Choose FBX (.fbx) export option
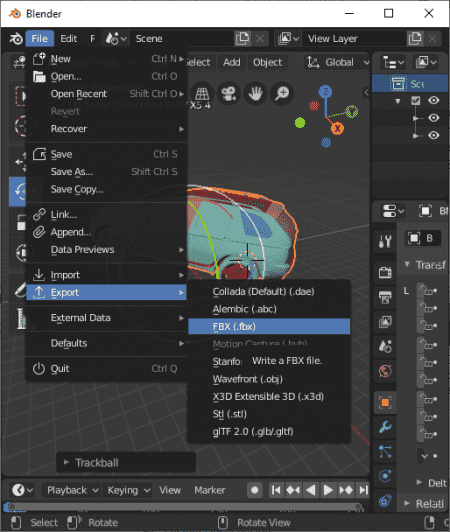 pyautogui.click(x=269, y=326)
